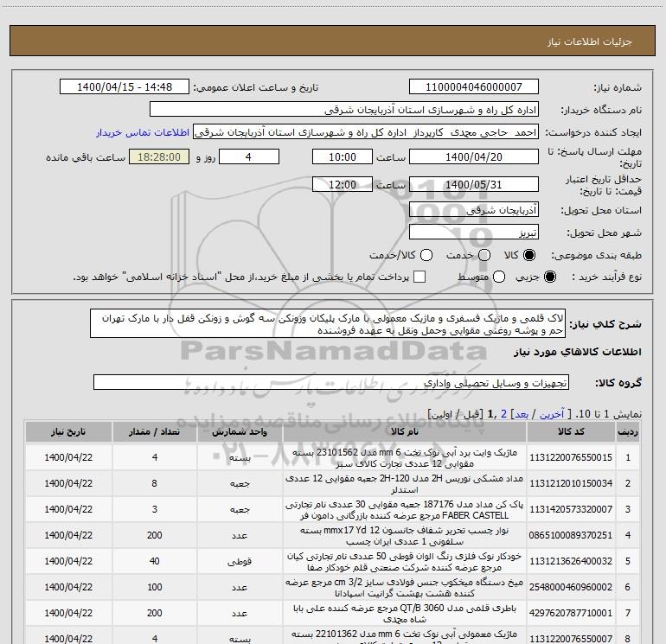
Task: Click the request creator field احمد حاجی مجدی
Action: click(x=366, y=132)
